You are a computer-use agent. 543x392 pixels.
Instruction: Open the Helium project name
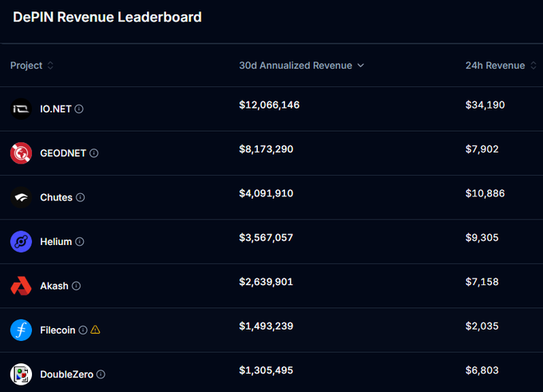click(x=56, y=242)
